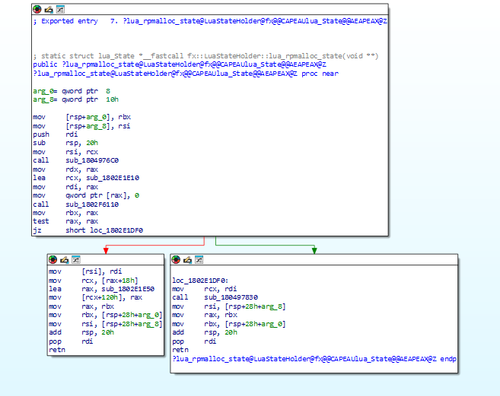Viewport: 500px width, 396px height.
Task: Click 'mov rax, rbx' in the loc_1802E1DF0 block
Action: pyautogui.click(x=204, y=315)
